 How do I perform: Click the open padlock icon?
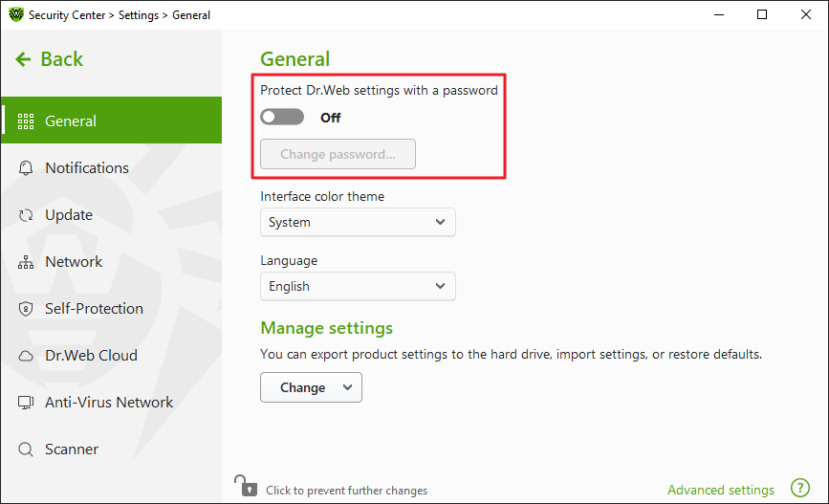coord(246,486)
